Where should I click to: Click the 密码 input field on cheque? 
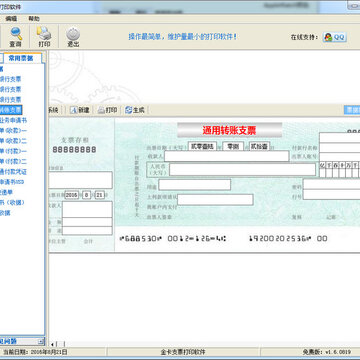point(332,184)
